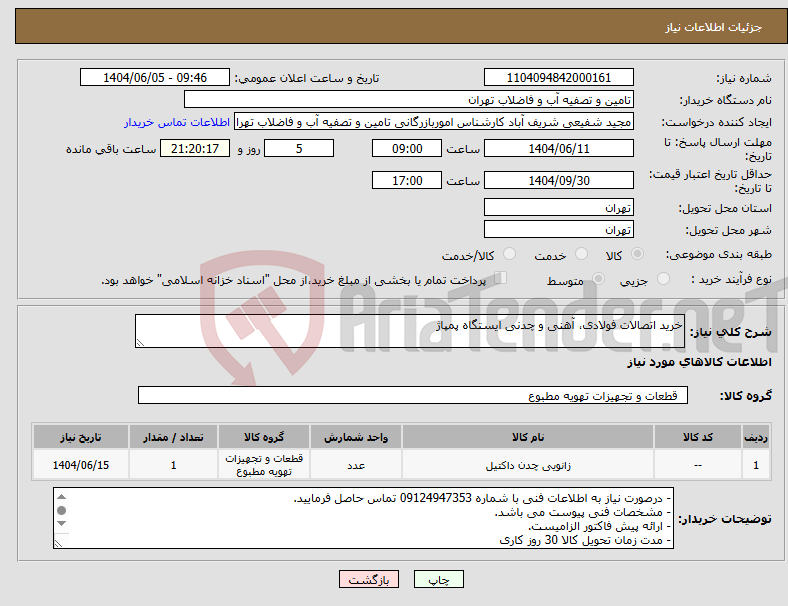Viewport: 788px width, 606px height.
Task: Click the بازگشت back button
Action: (x=369, y=580)
